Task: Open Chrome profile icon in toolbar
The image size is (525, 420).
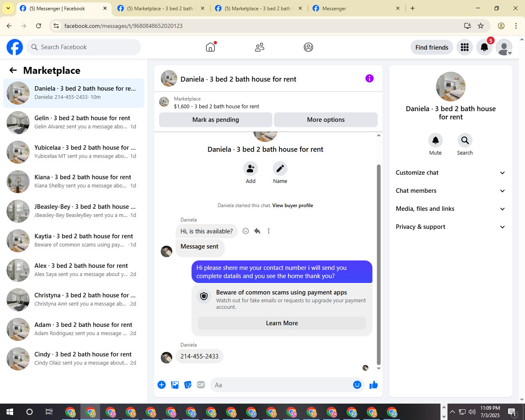Action: point(501,26)
